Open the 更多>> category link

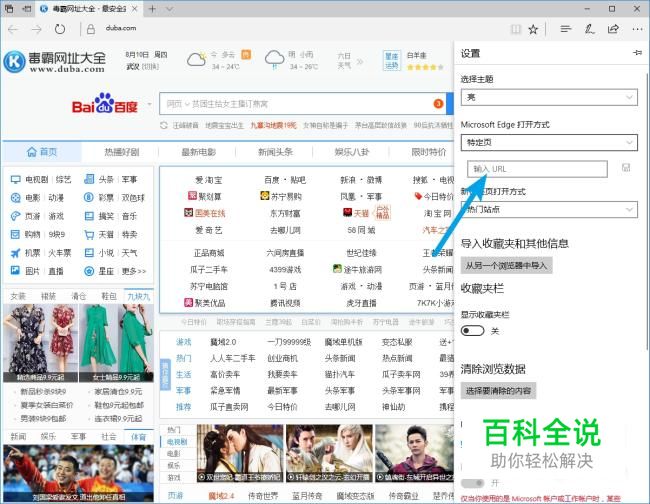coord(133,271)
